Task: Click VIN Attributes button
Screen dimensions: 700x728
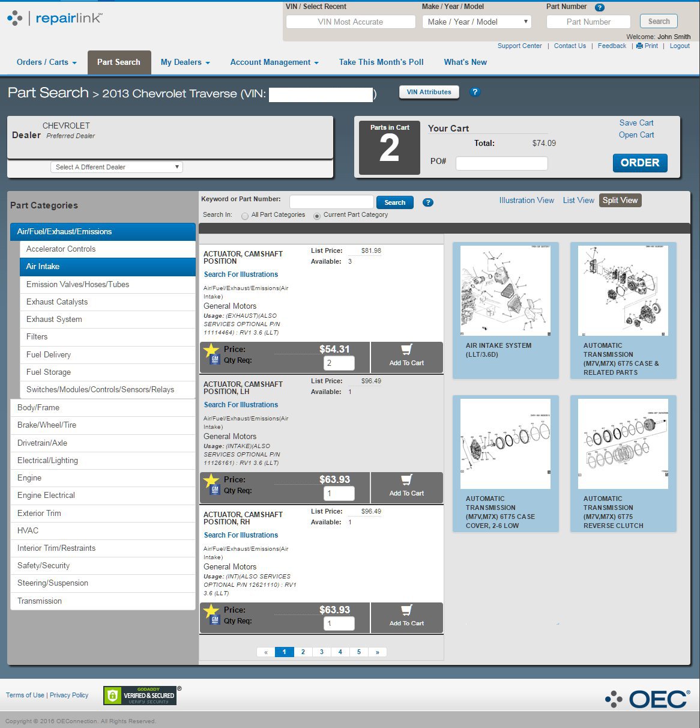Action: pos(429,92)
